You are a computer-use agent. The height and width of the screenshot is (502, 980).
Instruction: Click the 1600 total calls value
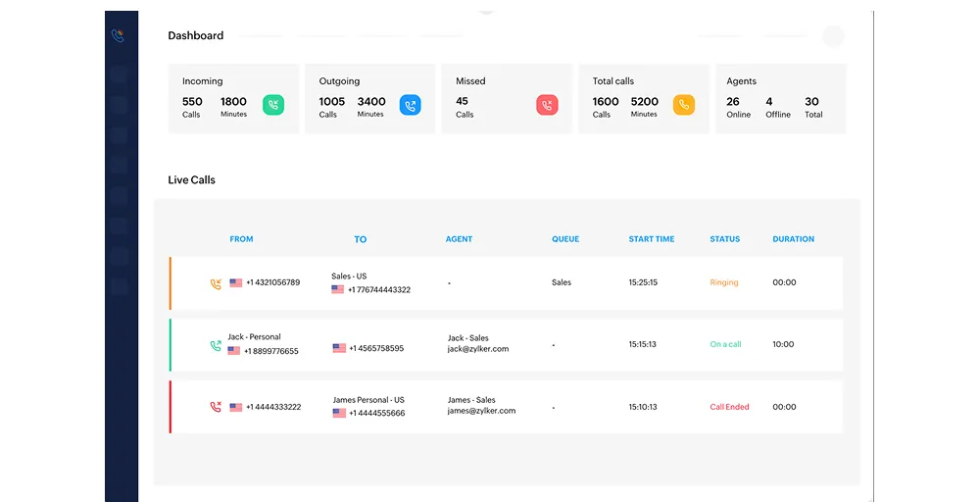click(x=606, y=101)
